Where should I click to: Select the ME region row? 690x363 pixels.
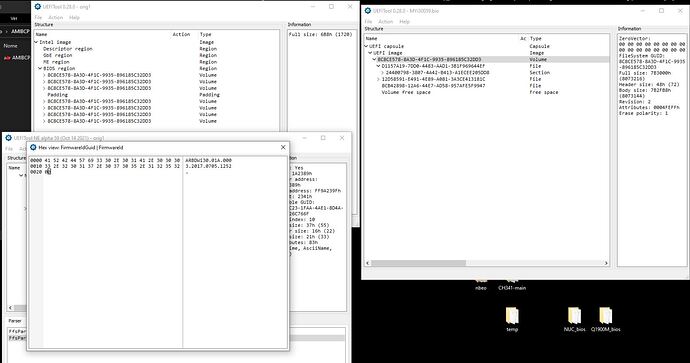[156, 62]
